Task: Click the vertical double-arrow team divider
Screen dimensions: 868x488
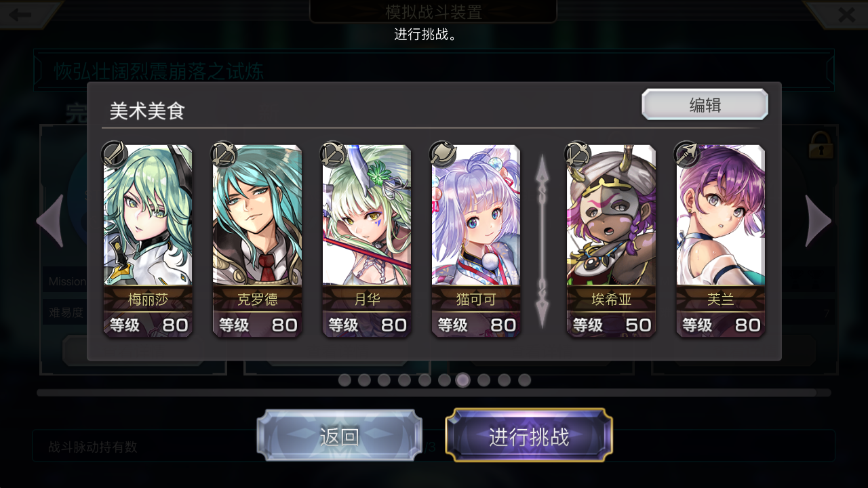Action: click(x=542, y=241)
